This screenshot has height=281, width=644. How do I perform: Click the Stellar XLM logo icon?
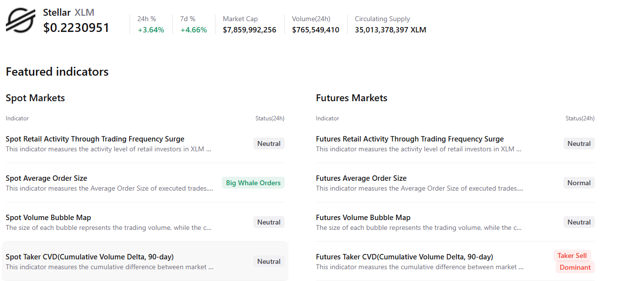[21, 21]
